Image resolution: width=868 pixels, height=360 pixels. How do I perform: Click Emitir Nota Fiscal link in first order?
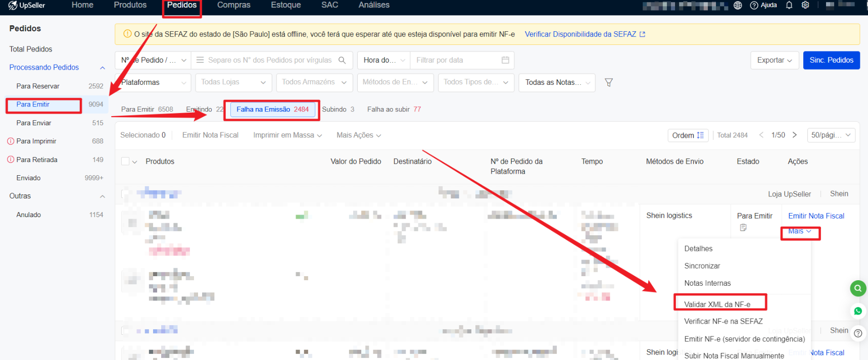(816, 216)
